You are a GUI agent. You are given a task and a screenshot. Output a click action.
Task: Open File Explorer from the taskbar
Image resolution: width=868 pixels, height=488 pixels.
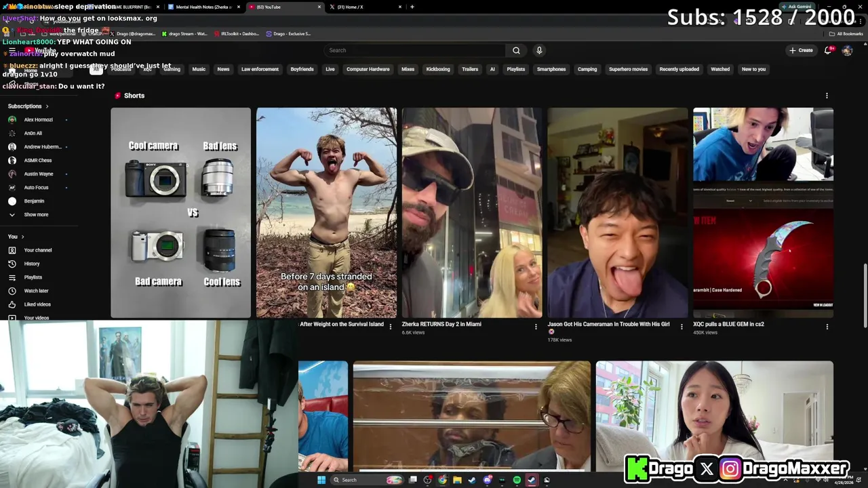[457, 480]
